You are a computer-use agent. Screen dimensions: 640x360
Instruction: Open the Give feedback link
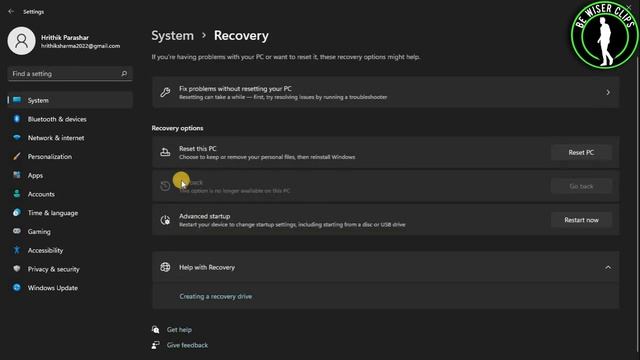187,345
